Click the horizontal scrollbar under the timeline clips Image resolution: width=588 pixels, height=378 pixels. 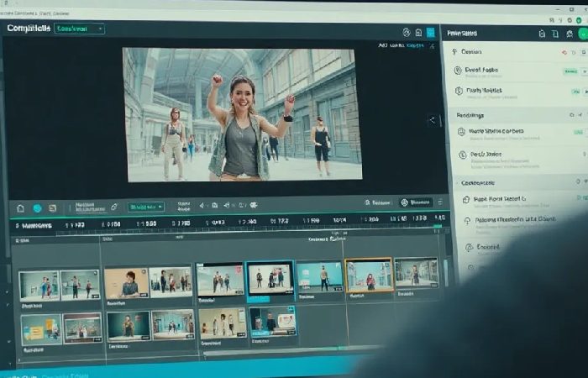pyautogui.click(x=292, y=350)
